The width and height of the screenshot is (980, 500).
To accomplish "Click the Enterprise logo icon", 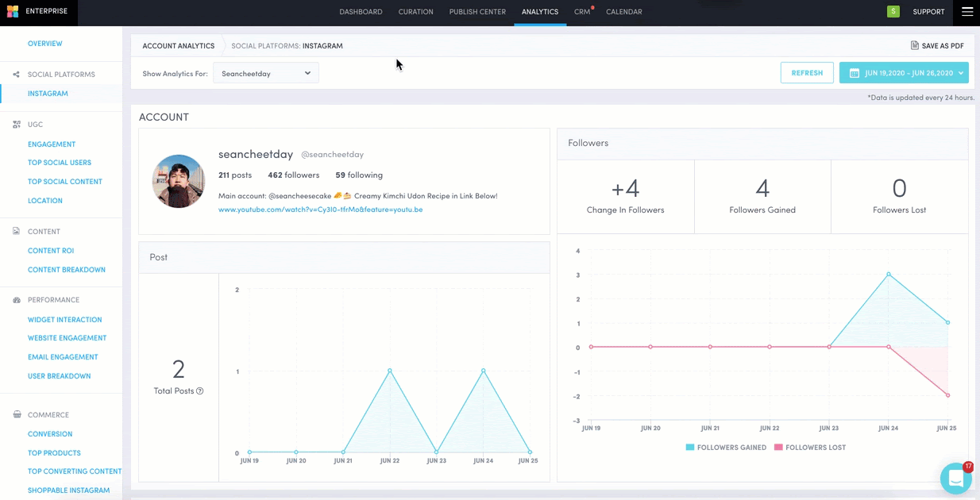I will pyautogui.click(x=12, y=12).
